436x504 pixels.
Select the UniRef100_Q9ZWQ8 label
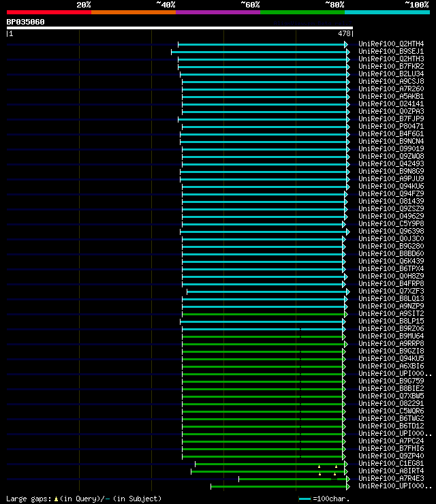(391, 156)
